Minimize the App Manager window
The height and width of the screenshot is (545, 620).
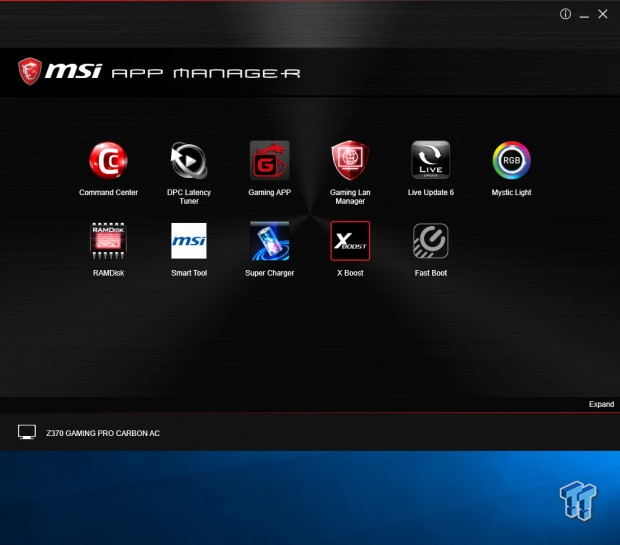pos(584,15)
